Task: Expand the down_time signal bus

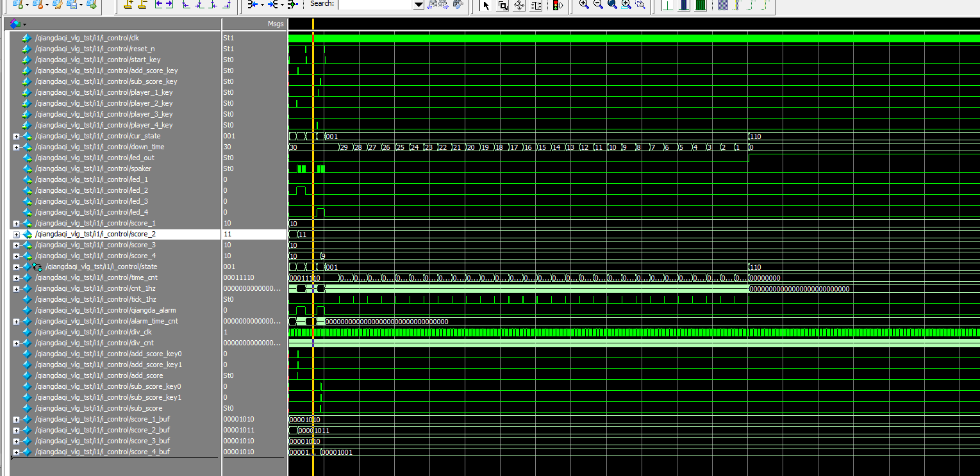Action: [x=16, y=147]
